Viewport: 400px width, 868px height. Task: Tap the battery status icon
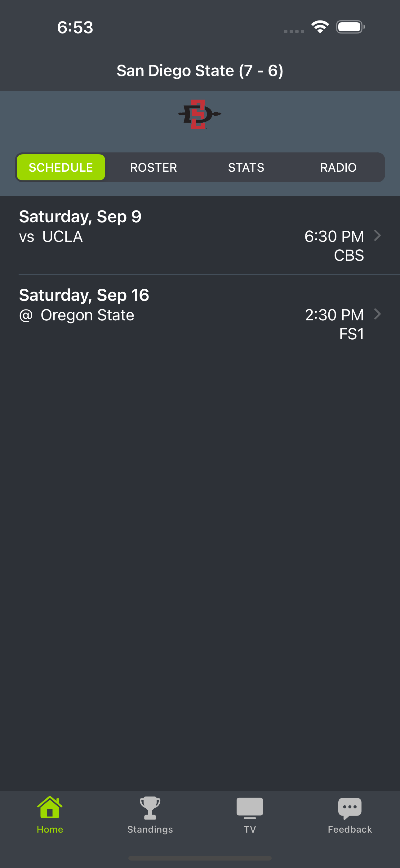350,27
